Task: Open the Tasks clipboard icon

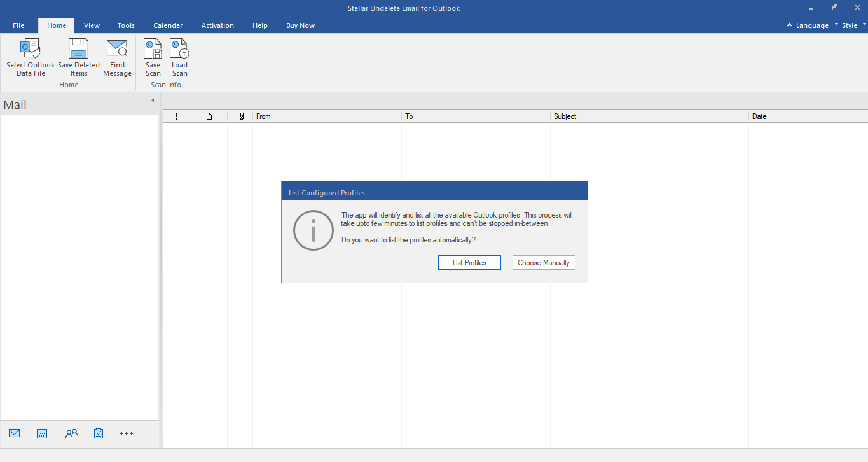Action: coord(99,433)
